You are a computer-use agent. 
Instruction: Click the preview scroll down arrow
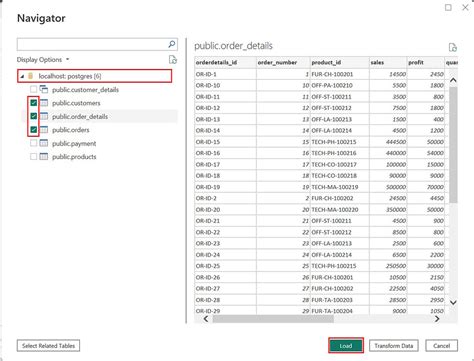pyautogui.click(x=453, y=302)
